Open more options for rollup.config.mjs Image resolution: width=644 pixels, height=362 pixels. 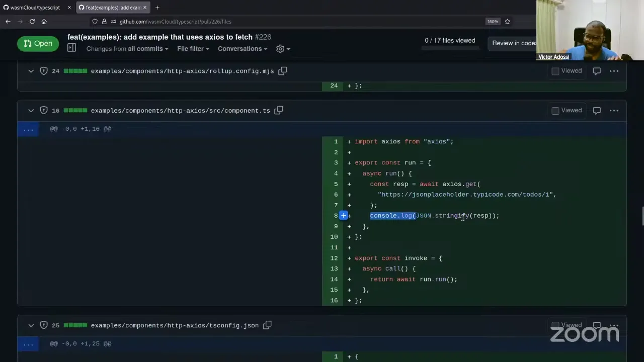614,71
